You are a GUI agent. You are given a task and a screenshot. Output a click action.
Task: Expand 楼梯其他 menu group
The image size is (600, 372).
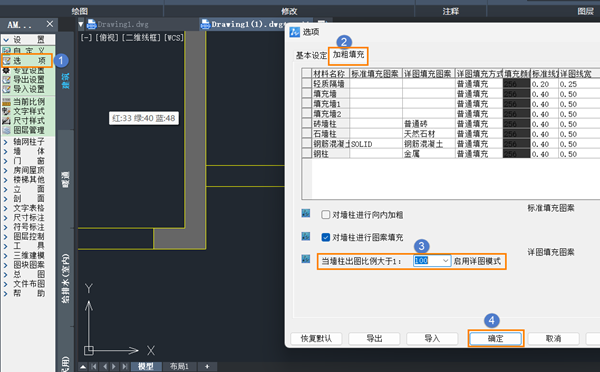point(6,180)
